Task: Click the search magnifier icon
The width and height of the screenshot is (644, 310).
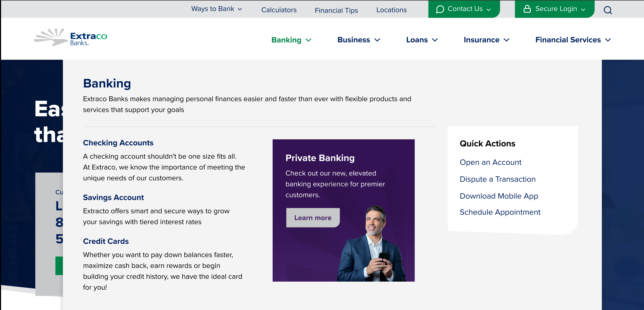Action: coord(608,10)
